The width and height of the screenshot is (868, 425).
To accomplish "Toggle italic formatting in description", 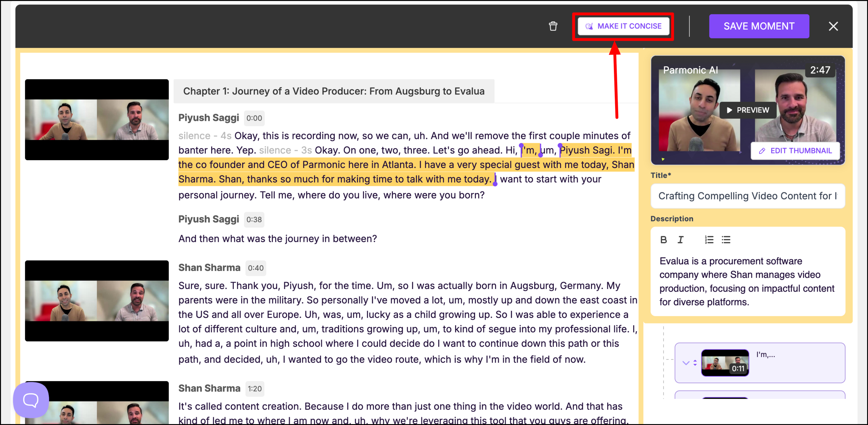I will [x=680, y=240].
